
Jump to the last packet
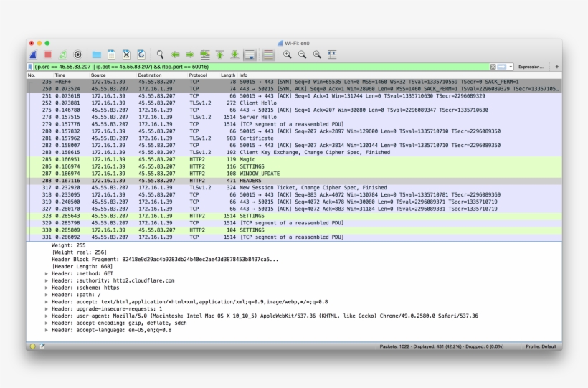point(234,55)
